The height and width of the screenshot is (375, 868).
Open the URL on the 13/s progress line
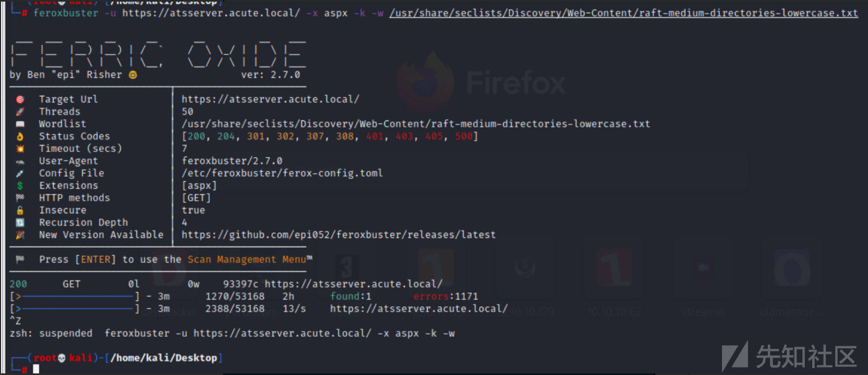[x=419, y=309]
